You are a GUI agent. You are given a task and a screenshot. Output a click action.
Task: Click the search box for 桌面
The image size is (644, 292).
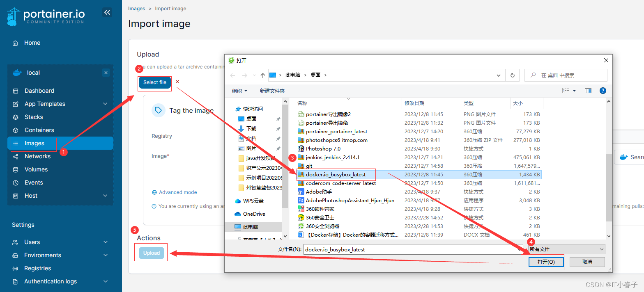566,75
